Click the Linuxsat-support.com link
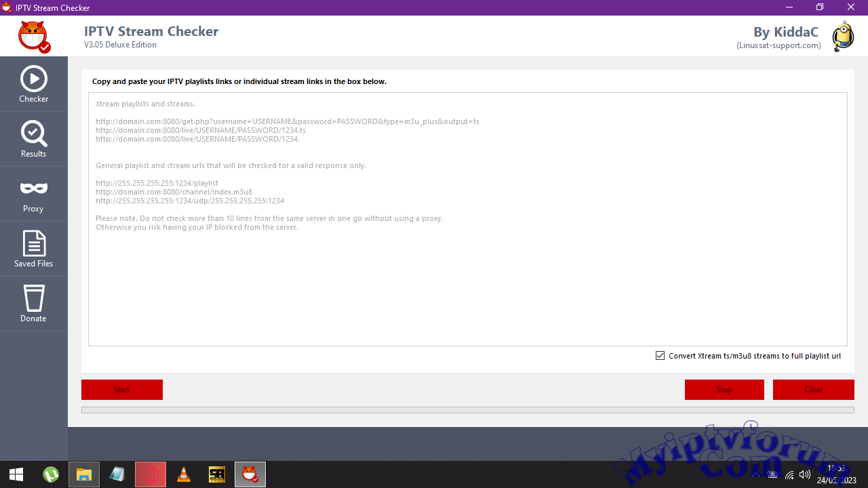The image size is (868, 488). click(x=778, y=45)
